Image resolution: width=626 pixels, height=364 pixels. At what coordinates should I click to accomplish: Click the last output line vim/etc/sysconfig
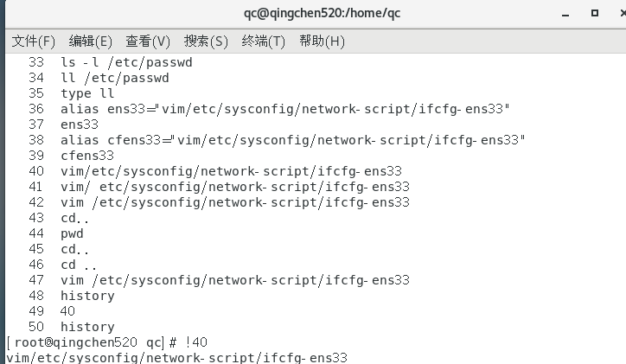pyautogui.click(x=177, y=357)
